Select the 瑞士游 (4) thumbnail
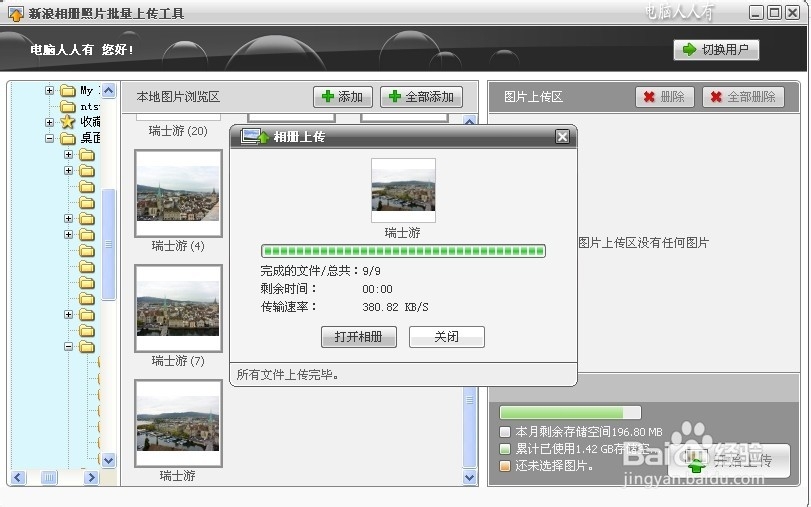The image size is (811, 507). click(178, 193)
